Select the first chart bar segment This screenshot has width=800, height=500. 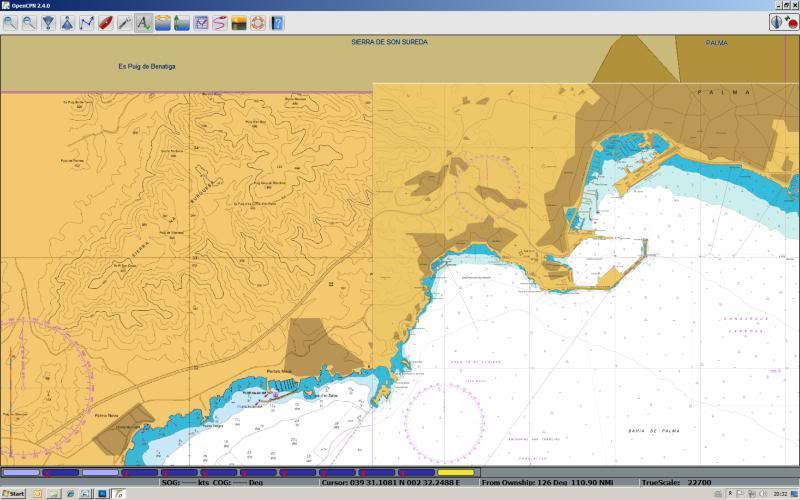pos(20,472)
